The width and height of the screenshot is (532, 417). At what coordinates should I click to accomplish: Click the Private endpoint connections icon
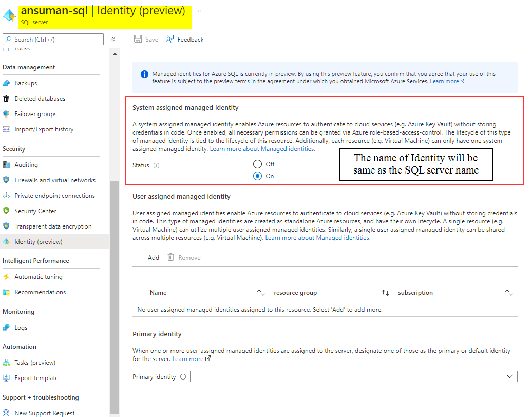tap(6, 196)
